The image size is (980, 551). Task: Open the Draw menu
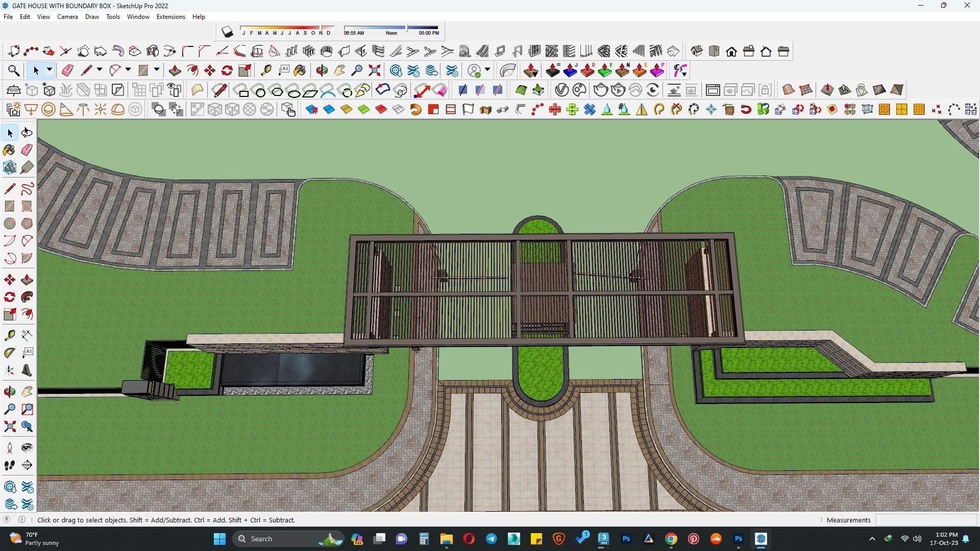[x=92, y=17]
